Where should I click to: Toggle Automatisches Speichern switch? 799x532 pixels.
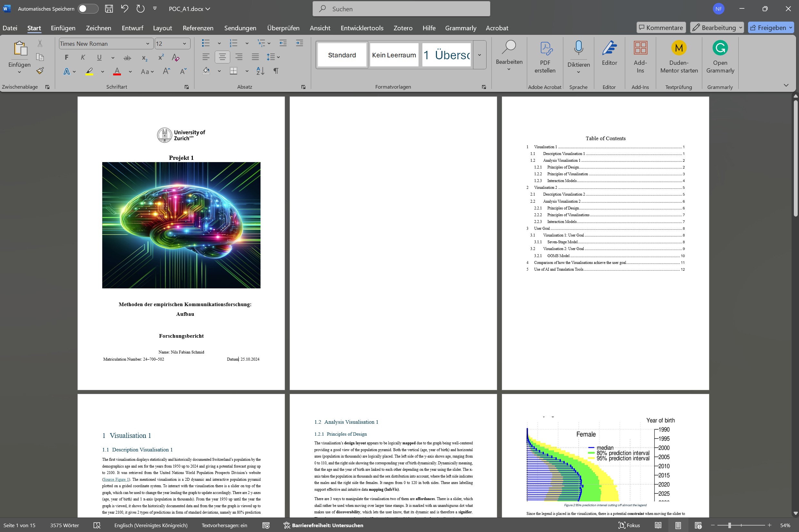(88, 9)
